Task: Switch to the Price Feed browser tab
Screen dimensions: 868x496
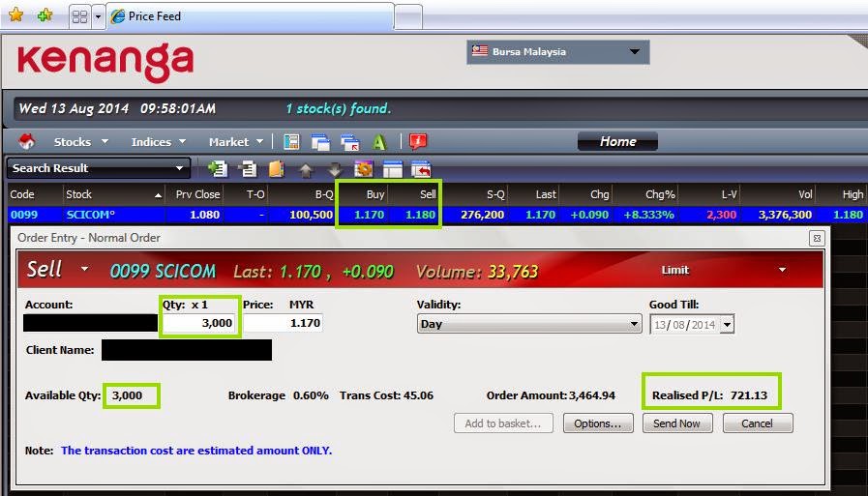Action: click(x=251, y=16)
